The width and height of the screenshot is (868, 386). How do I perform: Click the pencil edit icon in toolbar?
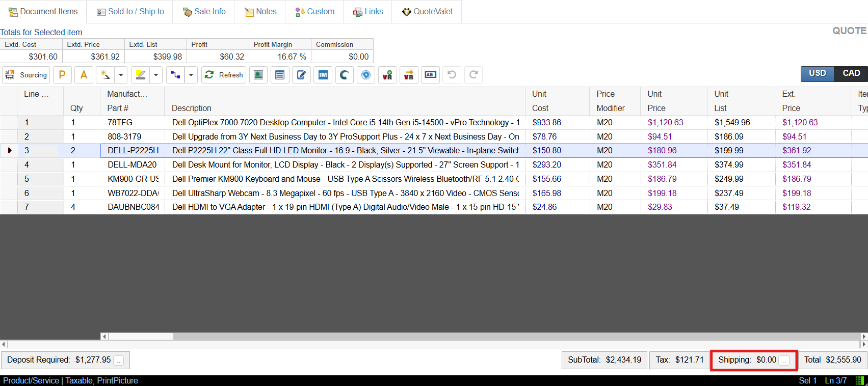pyautogui.click(x=301, y=75)
